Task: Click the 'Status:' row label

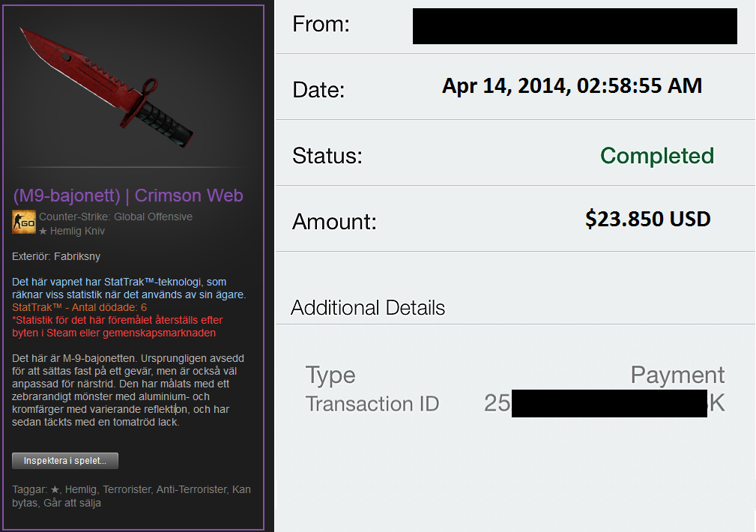Action: coord(327,157)
